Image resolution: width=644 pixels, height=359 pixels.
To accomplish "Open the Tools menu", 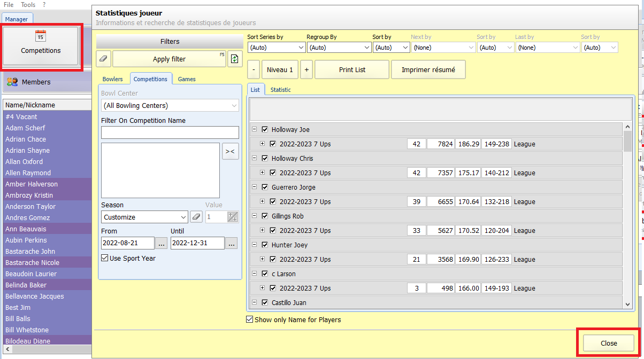I will pyautogui.click(x=28, y=4).
